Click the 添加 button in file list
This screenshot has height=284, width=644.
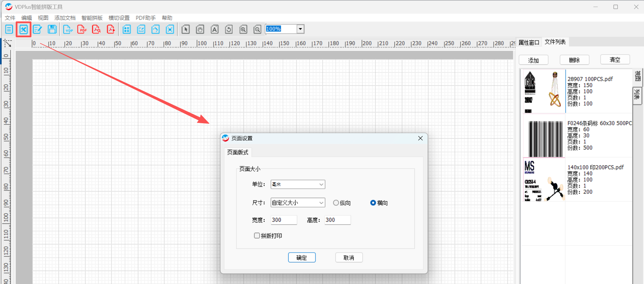tap(533, 60)
